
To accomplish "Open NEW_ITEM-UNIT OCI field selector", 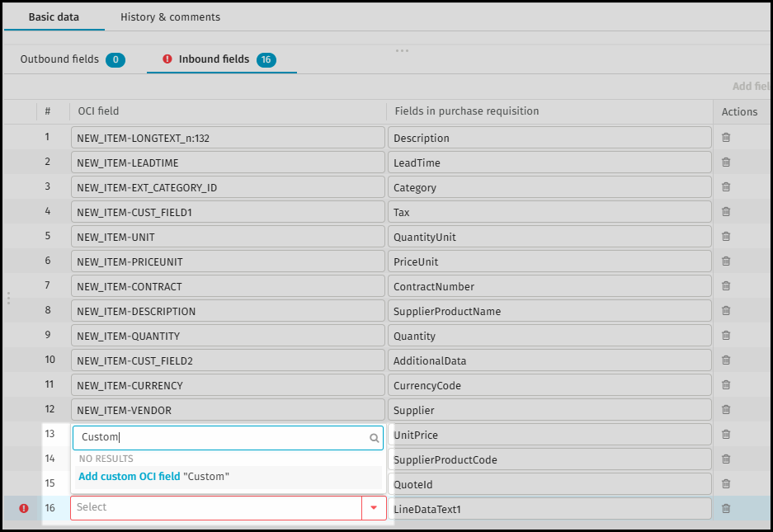I will (x=228, y=237).
